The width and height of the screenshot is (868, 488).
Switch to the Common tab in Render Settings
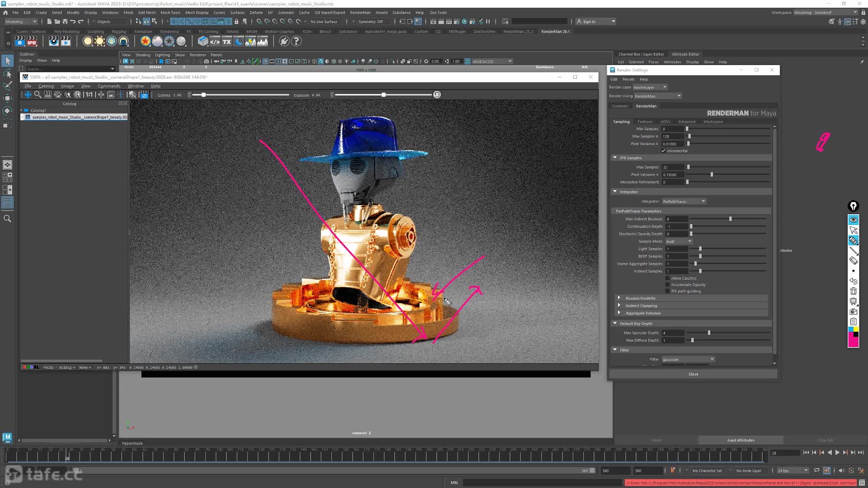coord(620,106)
